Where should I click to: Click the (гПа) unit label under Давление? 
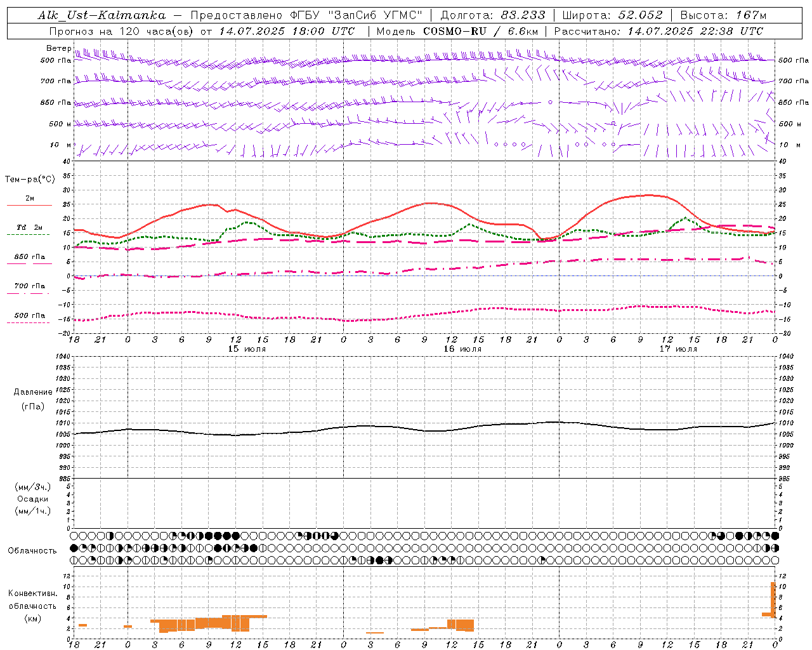(x=33, y=407)
